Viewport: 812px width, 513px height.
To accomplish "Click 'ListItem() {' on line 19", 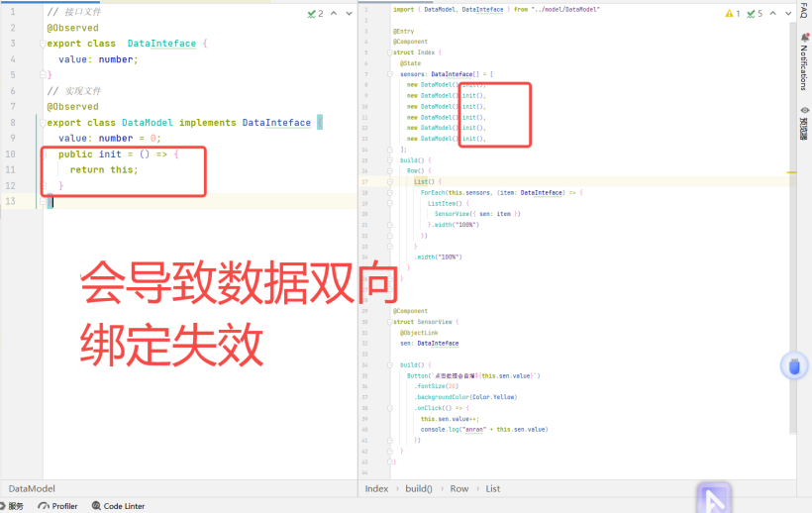I will [448, 203].
